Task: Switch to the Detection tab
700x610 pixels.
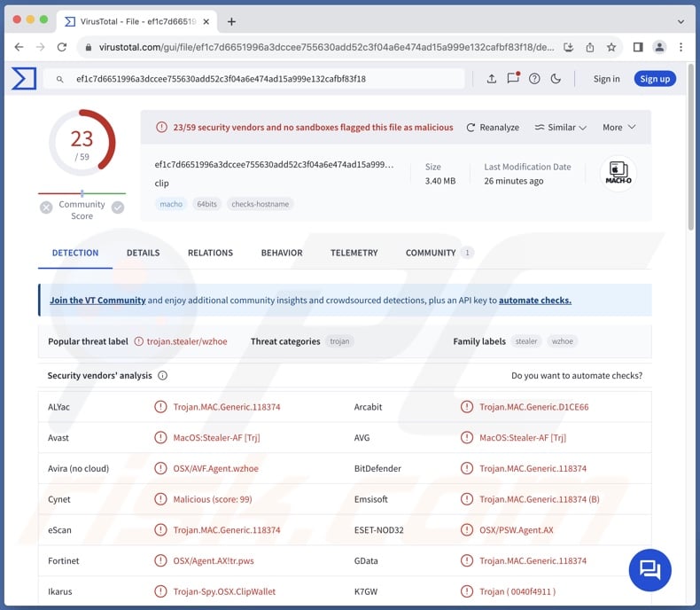Action: pyautogui.click(x=75, y=253)
